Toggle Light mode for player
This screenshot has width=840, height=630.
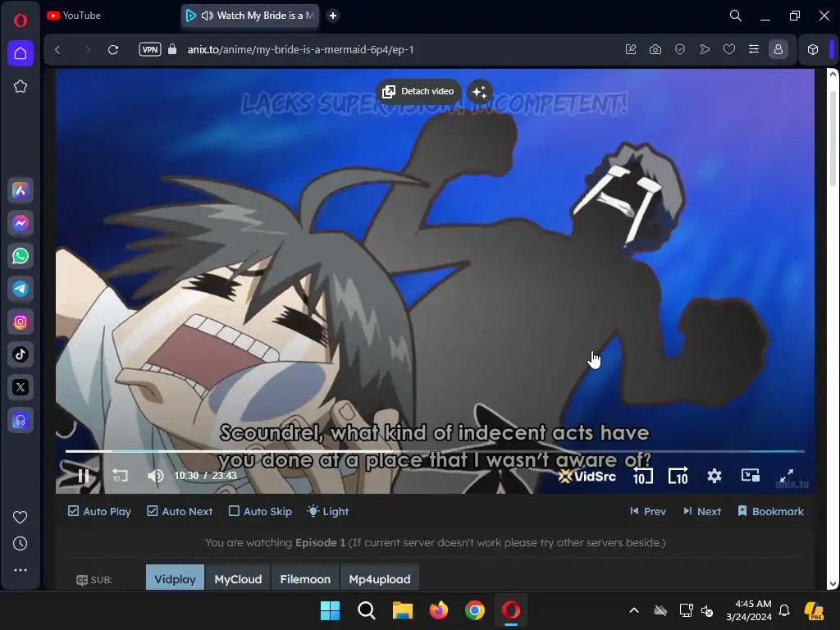click(x=328, y=512)
